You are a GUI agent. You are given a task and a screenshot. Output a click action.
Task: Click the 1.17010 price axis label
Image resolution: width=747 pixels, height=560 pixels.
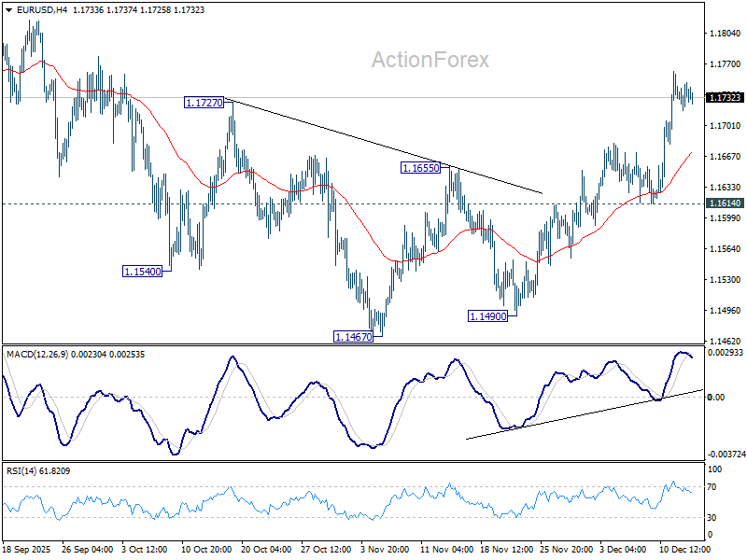[725, 126]
